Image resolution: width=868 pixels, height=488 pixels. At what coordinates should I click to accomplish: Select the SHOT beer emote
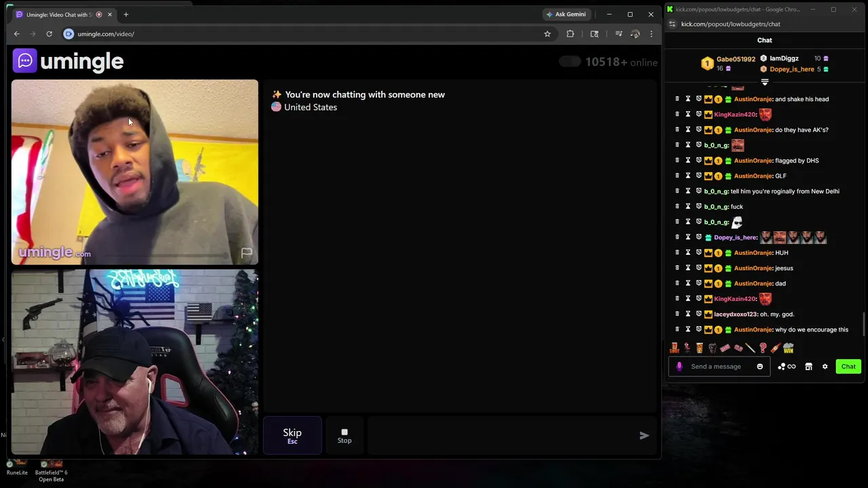pos(674,348)
